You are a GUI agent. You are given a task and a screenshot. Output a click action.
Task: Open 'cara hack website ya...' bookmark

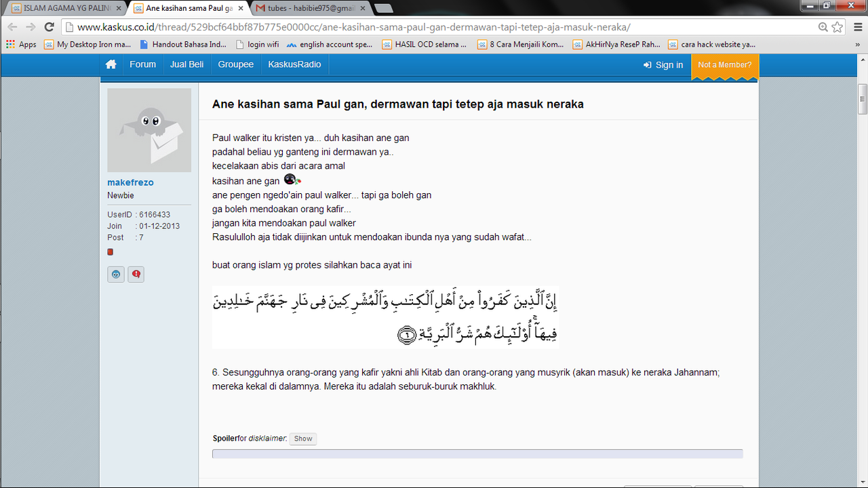tap(712, 44)
